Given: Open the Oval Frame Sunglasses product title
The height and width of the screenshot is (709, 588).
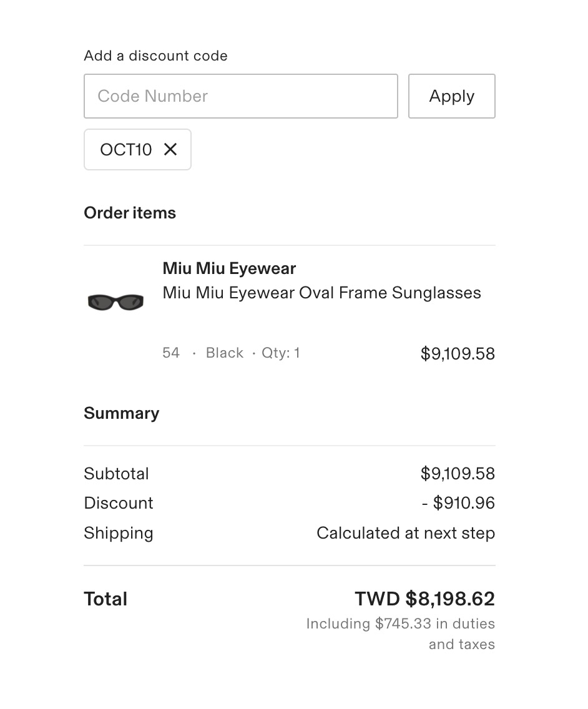Looking at the screenshot, I should tap(321, 293).
